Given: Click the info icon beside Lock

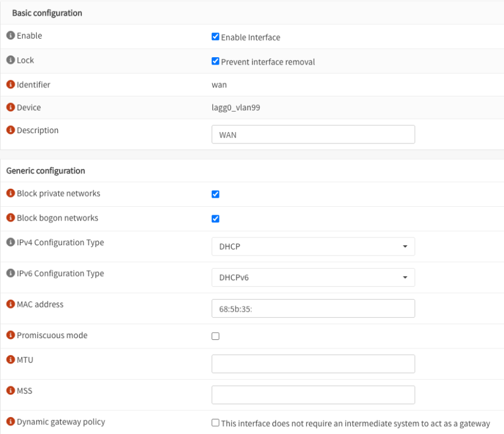Looking at the screenshot, I should 10,61.
